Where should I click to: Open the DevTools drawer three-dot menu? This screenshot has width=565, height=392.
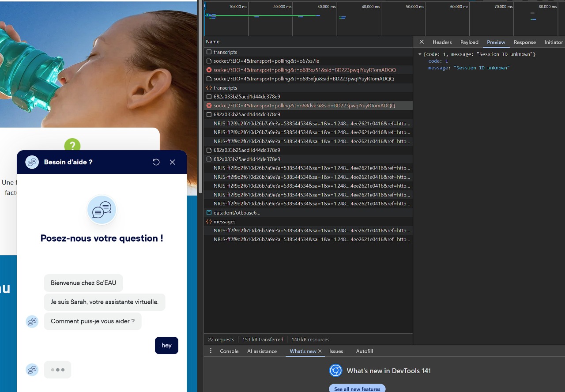[x=211, y=351]
